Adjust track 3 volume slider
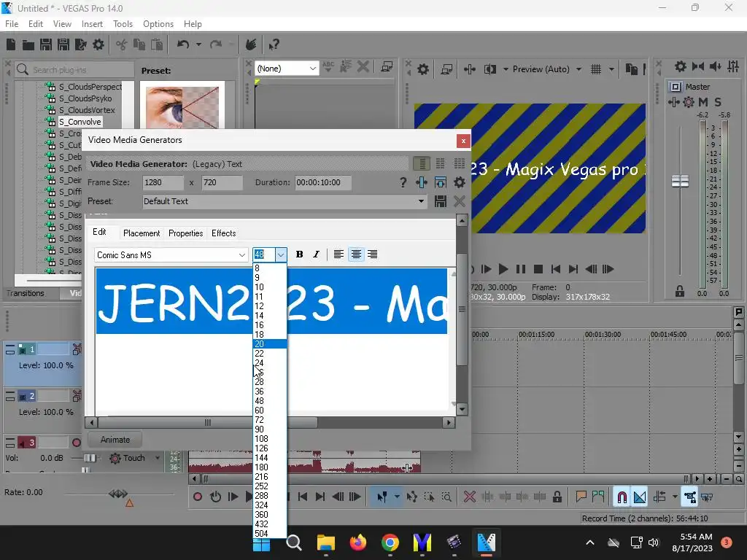Image resolution: width=747 pixels, height=560 pixels. (x=89, y=458)
